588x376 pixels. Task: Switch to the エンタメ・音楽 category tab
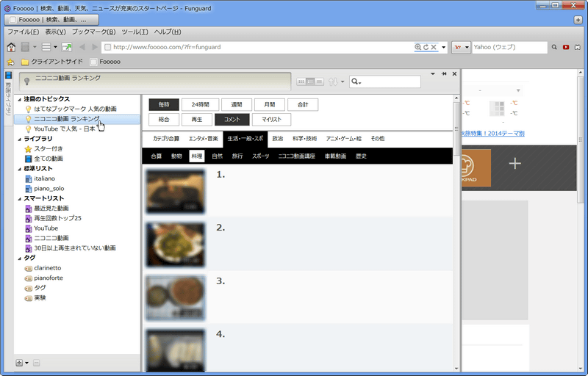point(204,139)
